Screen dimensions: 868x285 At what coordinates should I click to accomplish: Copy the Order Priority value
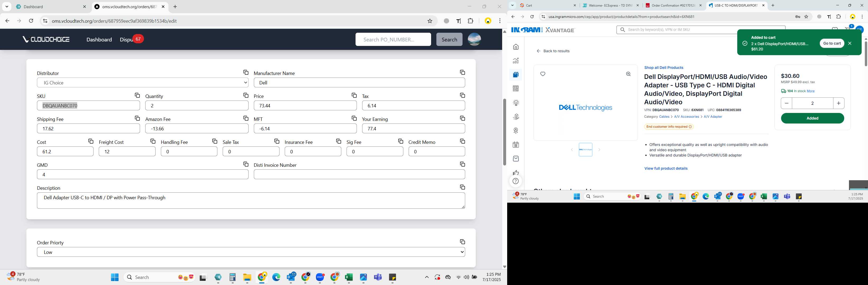(462, 242)
